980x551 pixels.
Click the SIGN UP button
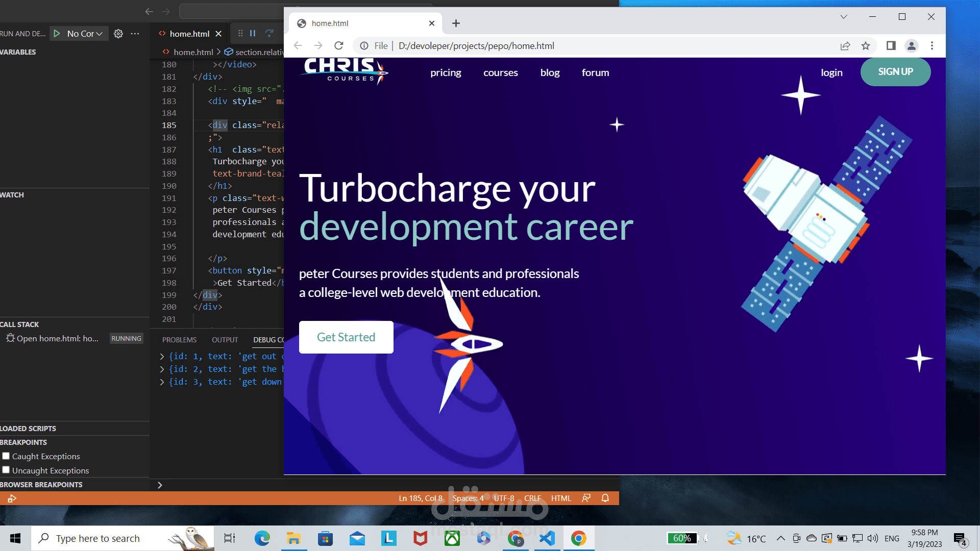coord(896,72)
